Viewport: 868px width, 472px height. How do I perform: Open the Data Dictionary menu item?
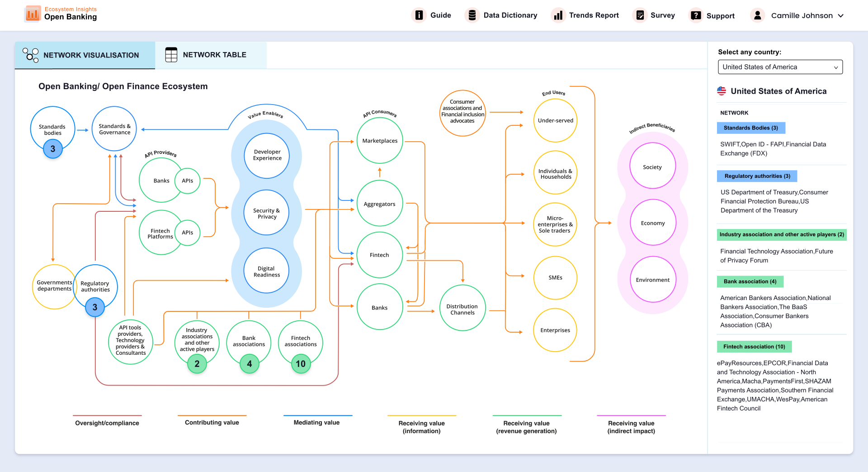(x=501, y=15)
